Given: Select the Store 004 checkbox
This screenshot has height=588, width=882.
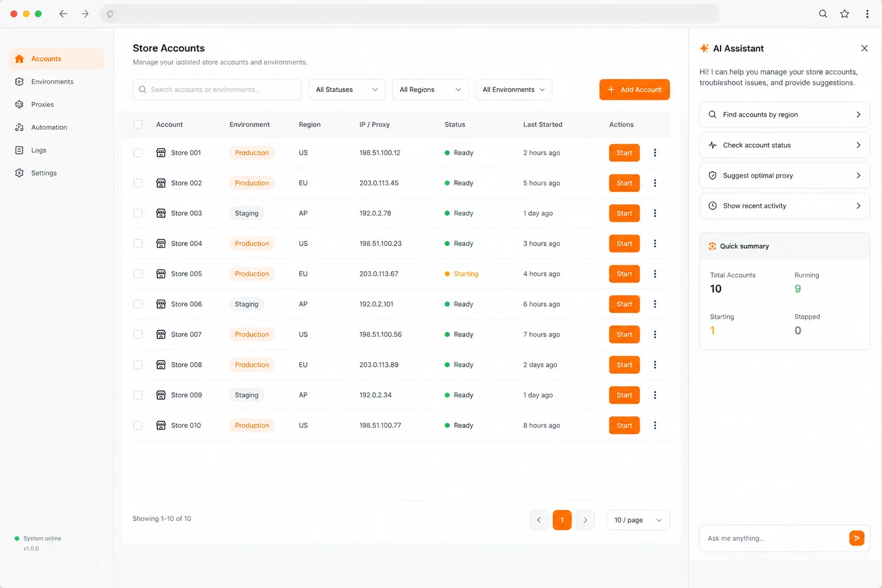Looking at the screenshot, I should 138,243.
